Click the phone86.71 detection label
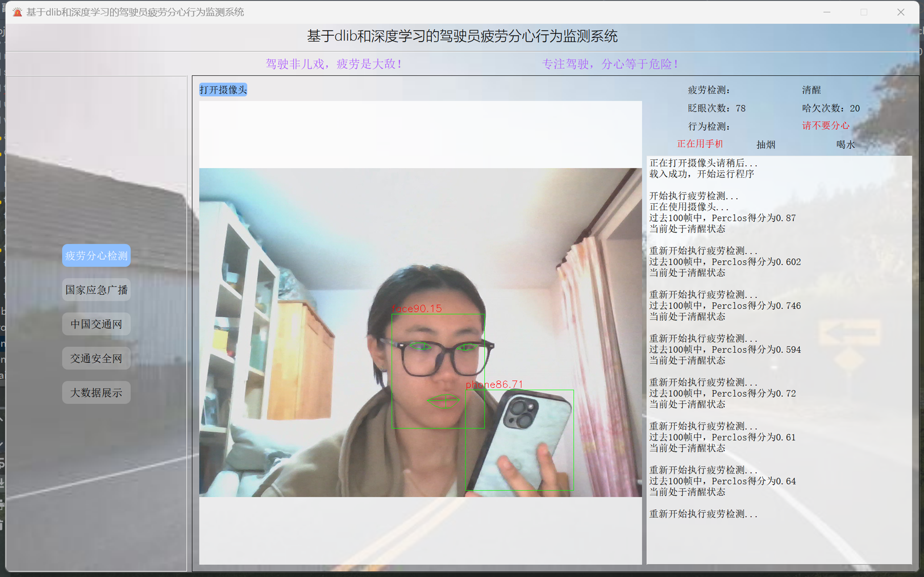Screen dimensions: 924x577 tap(494, 384)
